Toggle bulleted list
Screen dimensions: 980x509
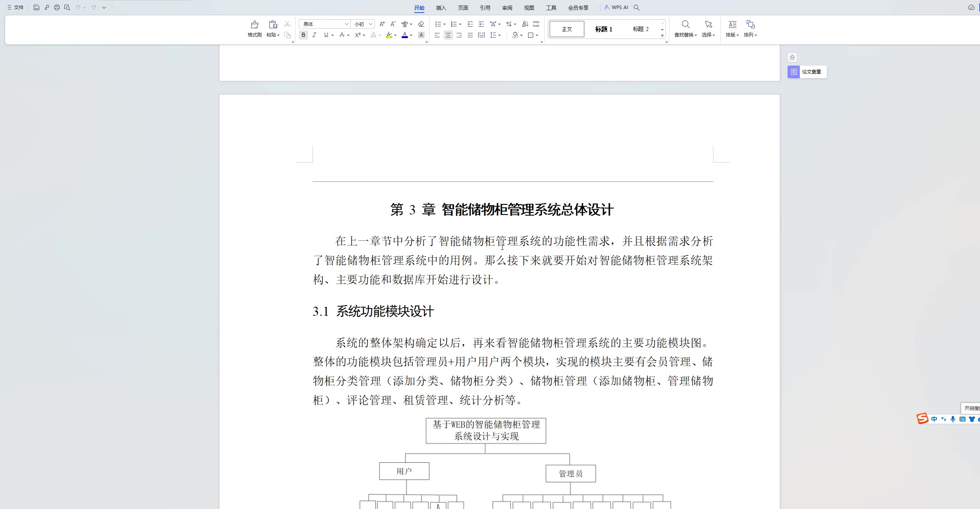pyautogui.click(x=438, y=24)
